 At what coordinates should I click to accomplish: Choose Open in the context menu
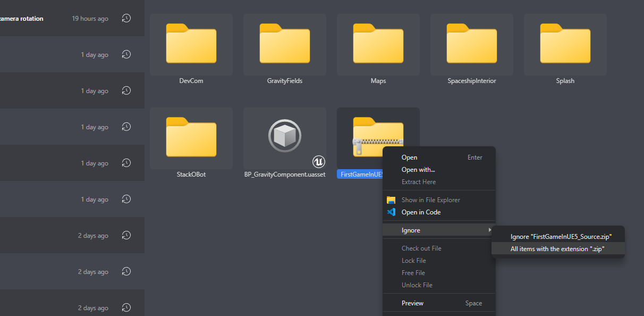click(439, 157)
